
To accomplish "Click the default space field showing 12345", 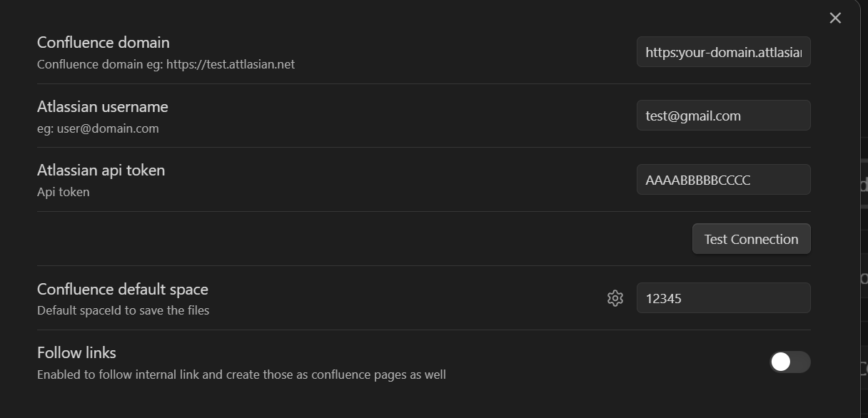I will 723,298.
